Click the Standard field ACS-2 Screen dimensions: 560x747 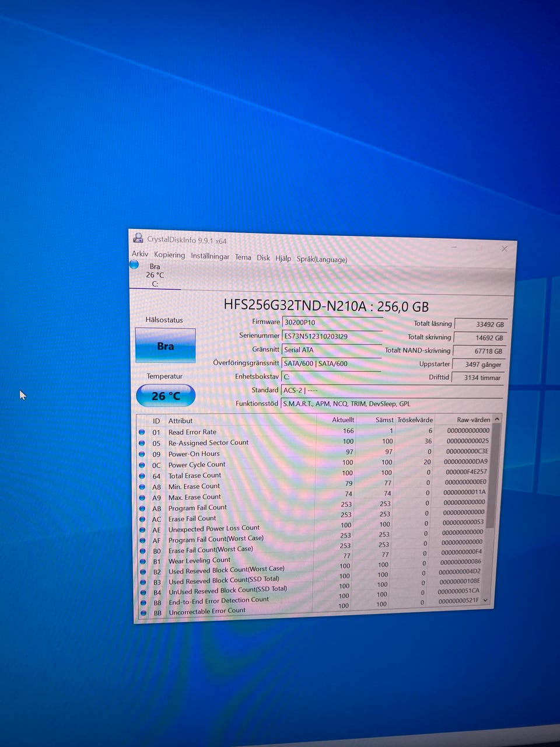tap(393, 390)
